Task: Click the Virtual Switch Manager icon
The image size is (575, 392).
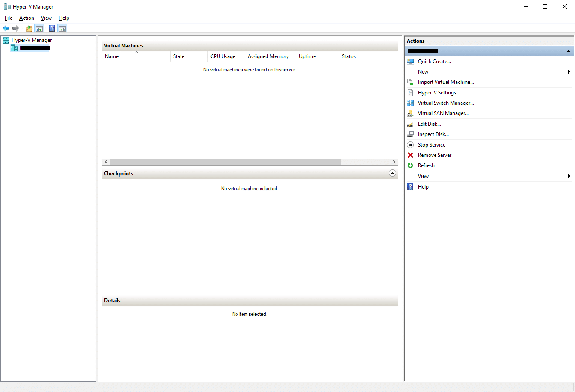Action: pos(410,103)
